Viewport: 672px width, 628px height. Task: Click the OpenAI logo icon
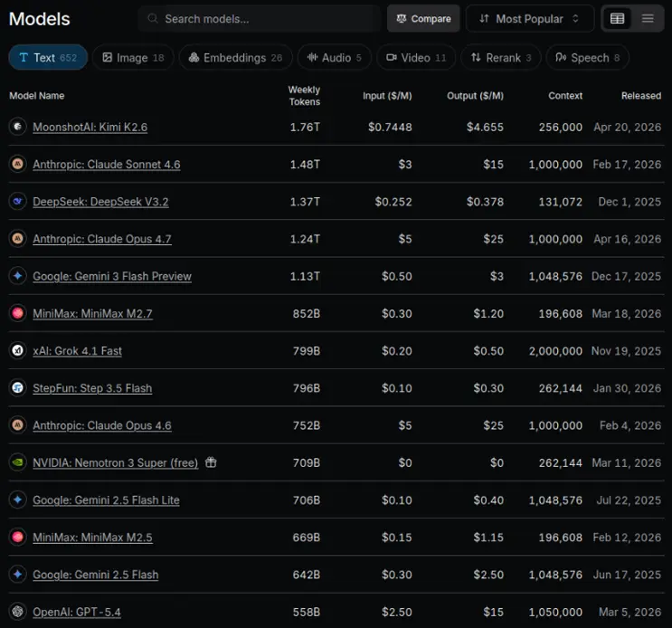(x=16, y=612)
